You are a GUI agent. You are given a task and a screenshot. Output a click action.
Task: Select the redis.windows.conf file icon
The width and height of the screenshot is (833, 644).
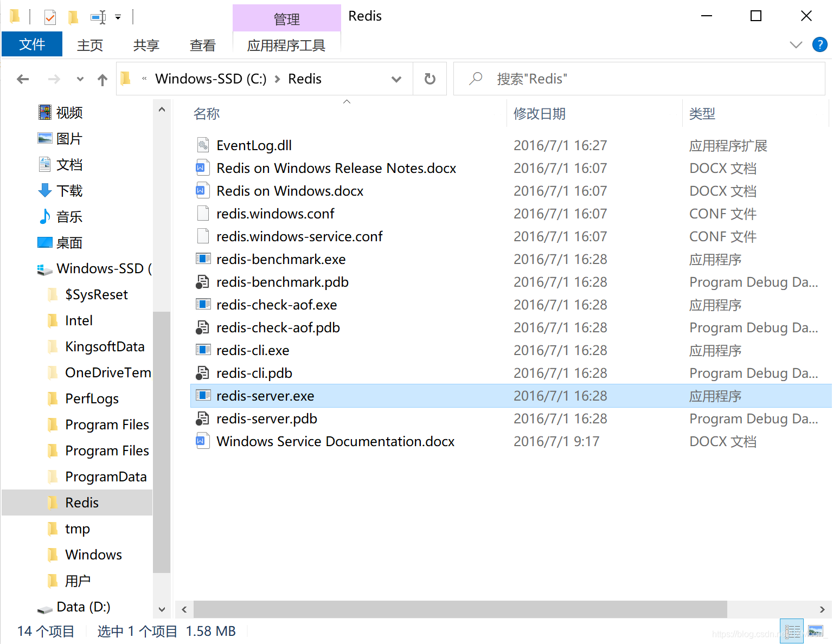(x=203, y=214)
